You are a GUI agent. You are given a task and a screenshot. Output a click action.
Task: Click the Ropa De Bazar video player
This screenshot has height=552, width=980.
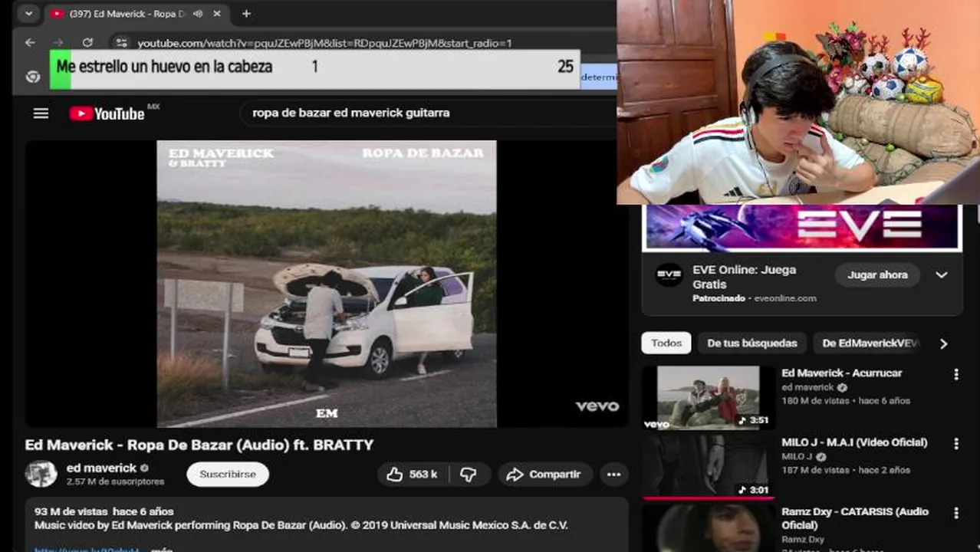[327, 284]
